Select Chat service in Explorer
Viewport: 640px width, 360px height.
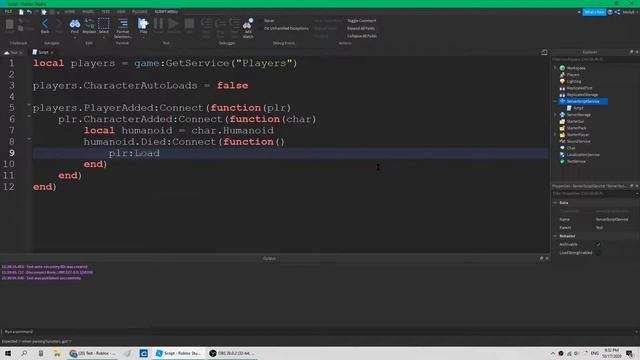pyautogui.click(x=570, y=148)
